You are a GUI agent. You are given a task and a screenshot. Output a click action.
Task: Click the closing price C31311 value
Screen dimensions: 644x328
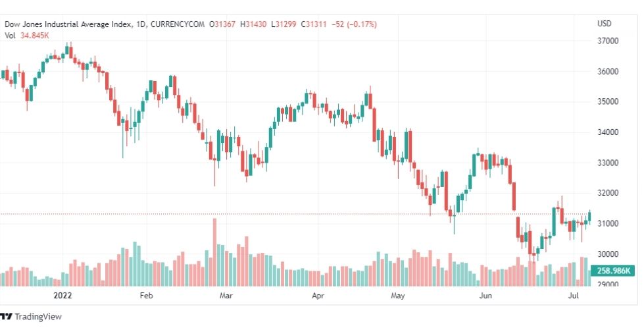pyautogui.click(x=314, y=24)
